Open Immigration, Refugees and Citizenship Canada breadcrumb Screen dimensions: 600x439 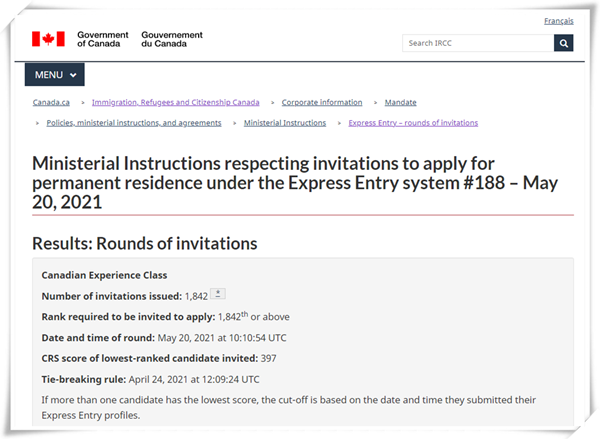coord(176,102)
